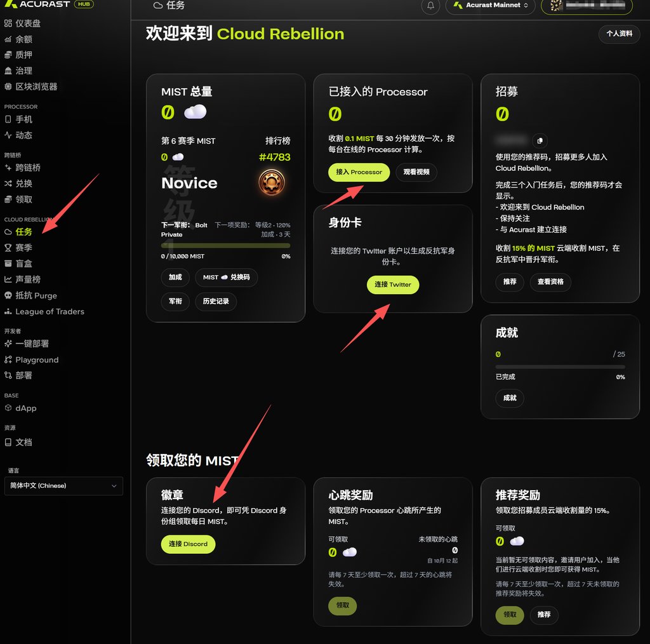Expand the Acurast Mainnet network selector
Image resolution: width=650 pixels, height=644 pixels.
click(491, 5)
